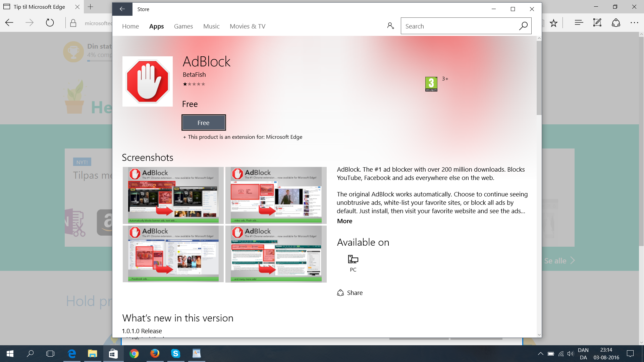Click the BetaFish publisher link
This screenshot has width=644, height=362.
[x=194, y=74]
